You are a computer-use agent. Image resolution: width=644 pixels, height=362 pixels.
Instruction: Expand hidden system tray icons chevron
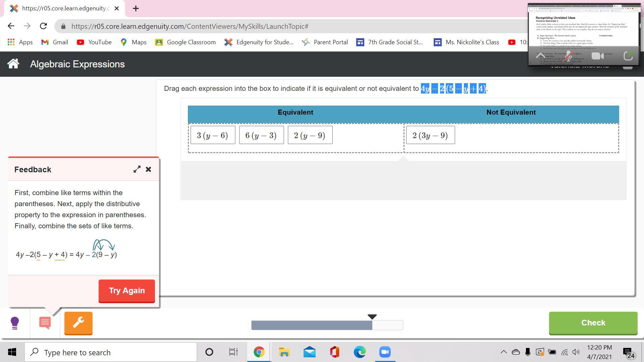[x=503, y=352]
